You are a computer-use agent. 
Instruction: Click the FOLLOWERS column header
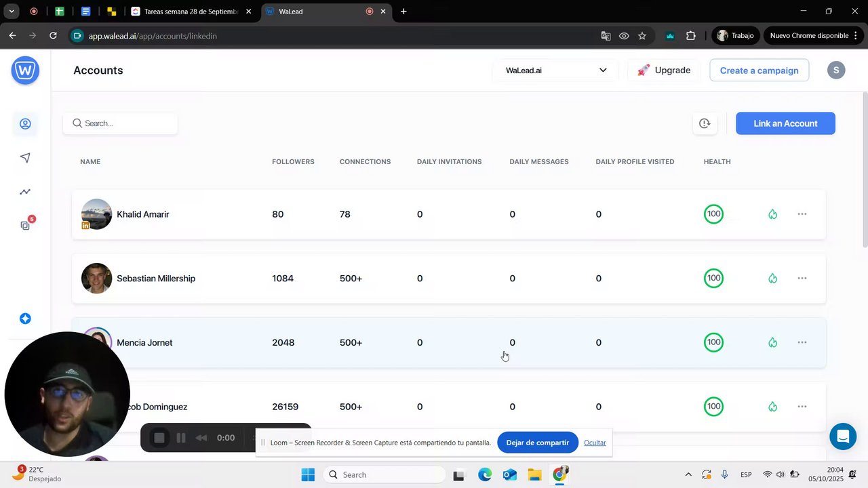293,162
